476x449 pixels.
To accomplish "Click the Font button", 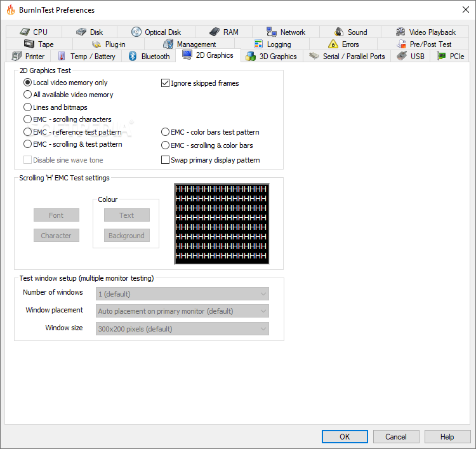I will [56, 215].
